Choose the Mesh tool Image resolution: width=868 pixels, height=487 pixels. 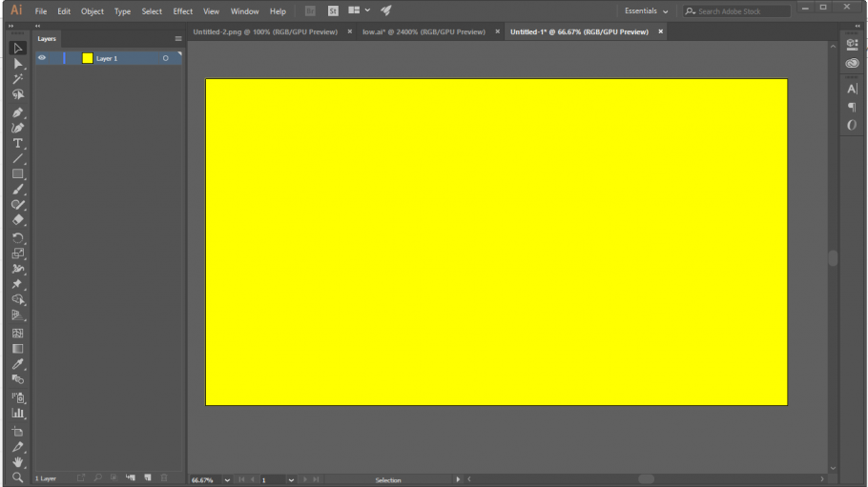pos(18,334)
